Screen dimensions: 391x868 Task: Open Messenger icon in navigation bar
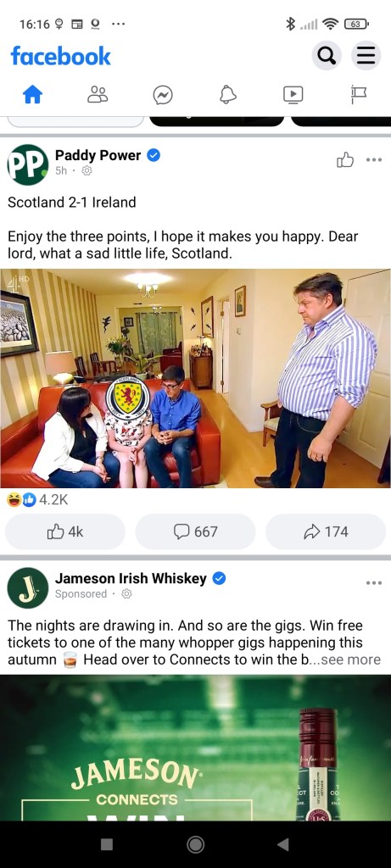point(163,95)
